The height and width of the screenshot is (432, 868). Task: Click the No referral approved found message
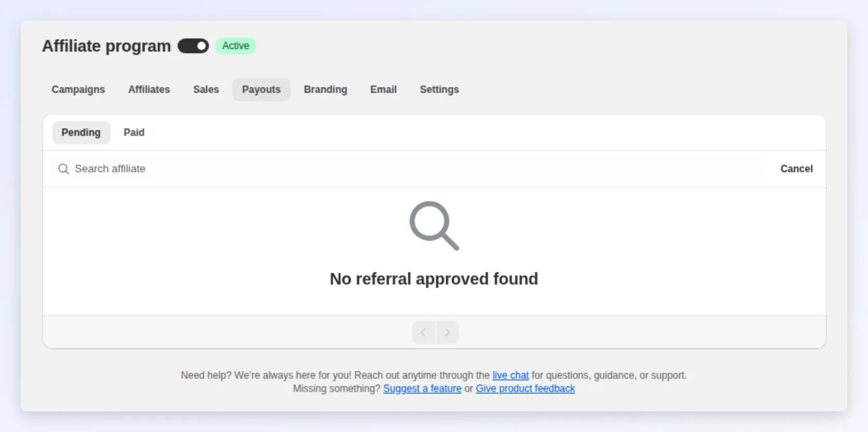(434, 279)
